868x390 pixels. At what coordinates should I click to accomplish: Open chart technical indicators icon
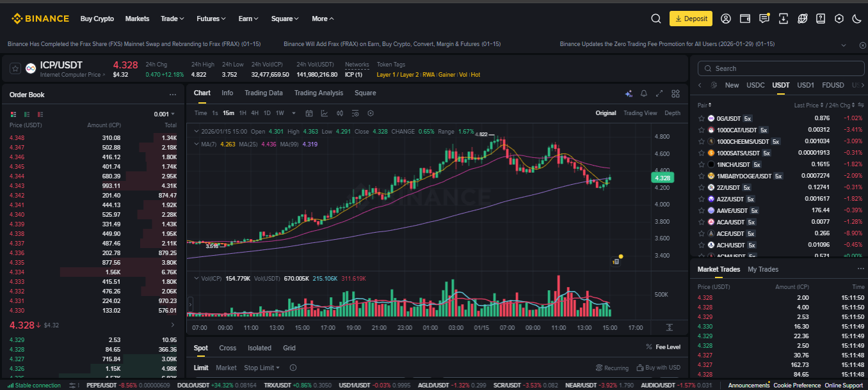[x=325, y=113]
